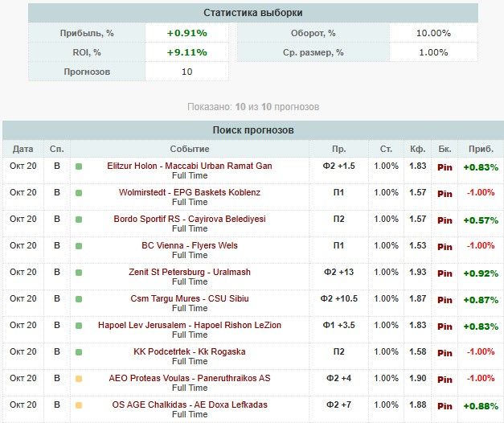504x423 pixels.
Task: Open KK Podcetrtek - Kk Rogaska event link
Action: click(x=190, y=351)
